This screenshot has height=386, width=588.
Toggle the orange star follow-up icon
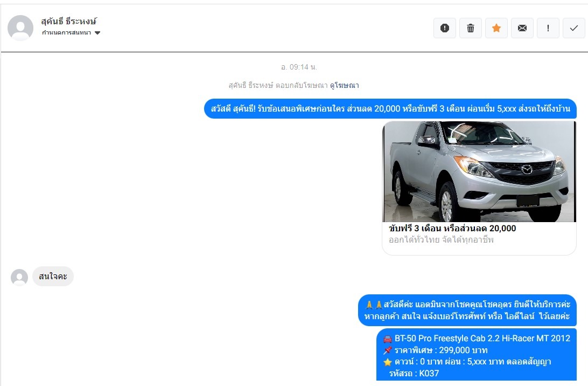tap(496, 28)
